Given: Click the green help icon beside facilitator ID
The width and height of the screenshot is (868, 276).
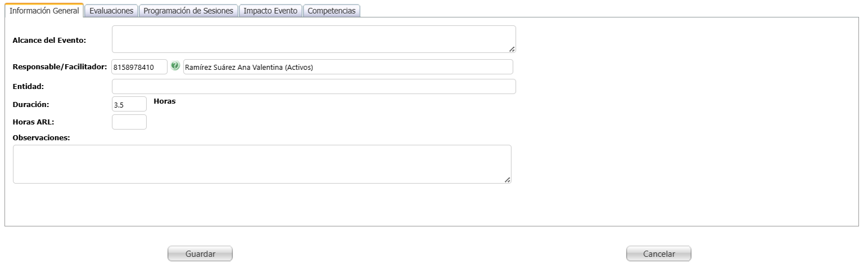Looking at the screenshot, I should coord(175,66).
